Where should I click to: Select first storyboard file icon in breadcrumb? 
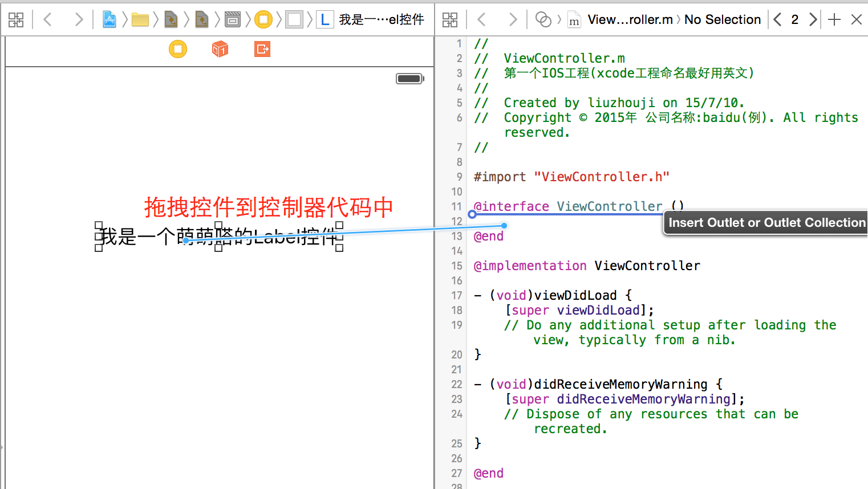[x=171, y=20]
